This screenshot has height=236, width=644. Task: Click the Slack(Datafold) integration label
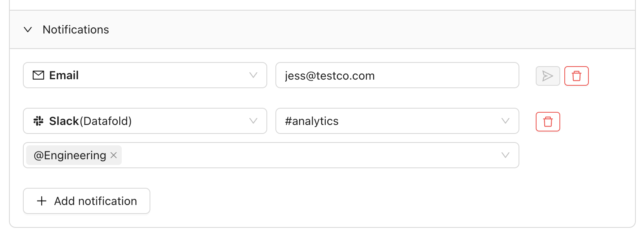pyautogui.click(x=90, y=121)
